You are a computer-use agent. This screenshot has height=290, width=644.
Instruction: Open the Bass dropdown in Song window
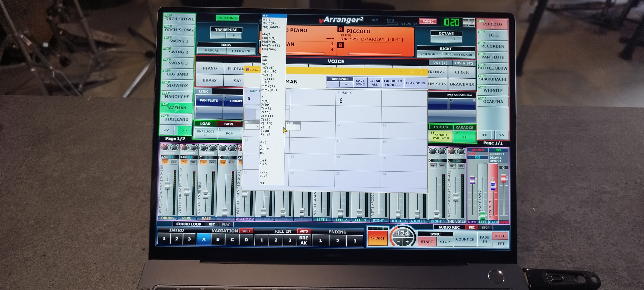293,127
